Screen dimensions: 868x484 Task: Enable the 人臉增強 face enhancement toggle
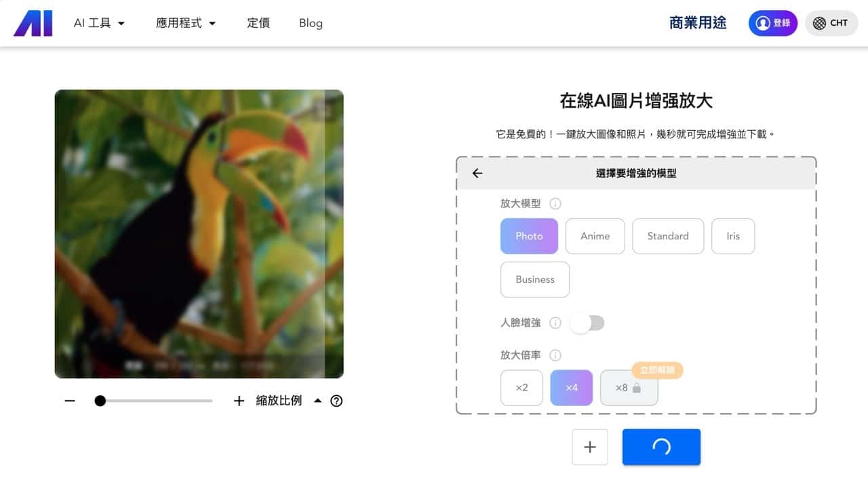[x=587, y=323]
